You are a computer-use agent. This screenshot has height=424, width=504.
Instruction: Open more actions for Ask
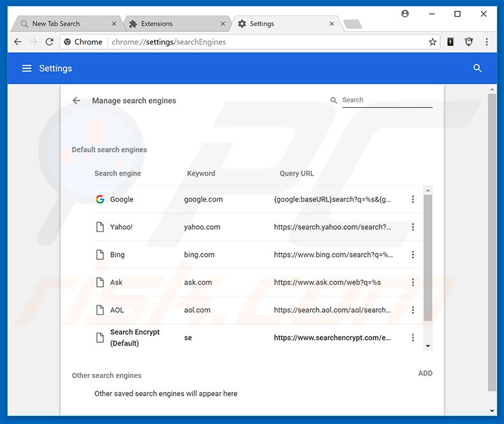pyautogui.click(x=413, y=282)
